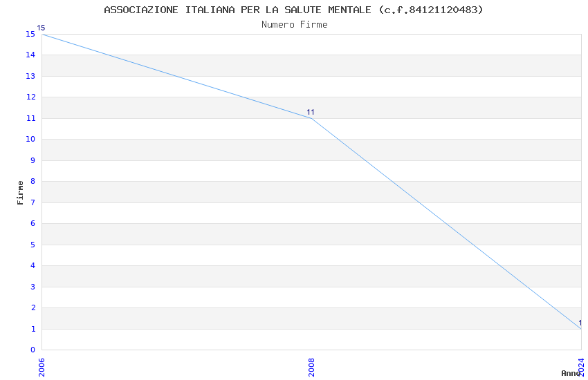The image size is (588, 380).
Task: Select the data label 1 at 2024
Action: (580, 323)
